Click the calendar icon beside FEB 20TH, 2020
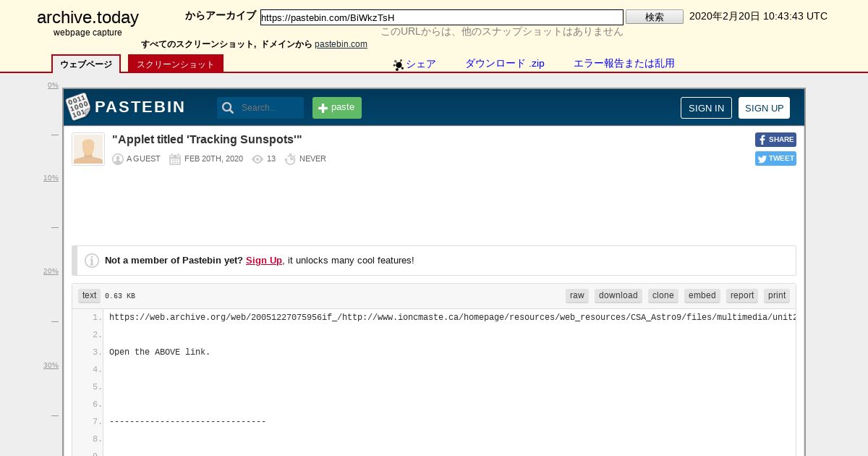 [x=175, y=159]
